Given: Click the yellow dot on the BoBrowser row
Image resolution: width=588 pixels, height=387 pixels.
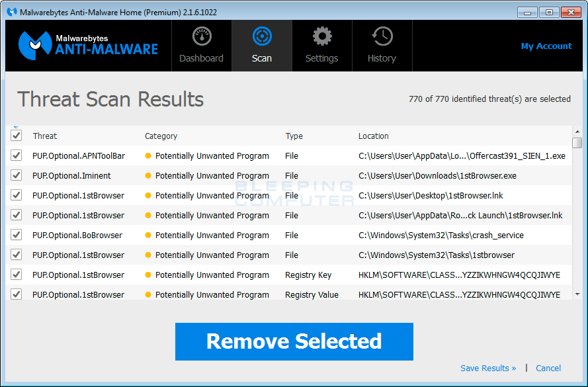Looking at the screenshot, I should [148, 235].
